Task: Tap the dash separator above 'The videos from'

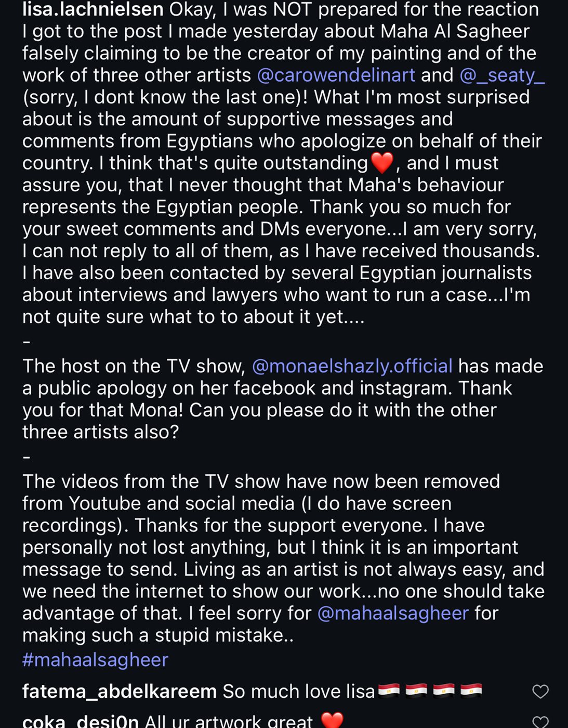Action: coord(27,458)
